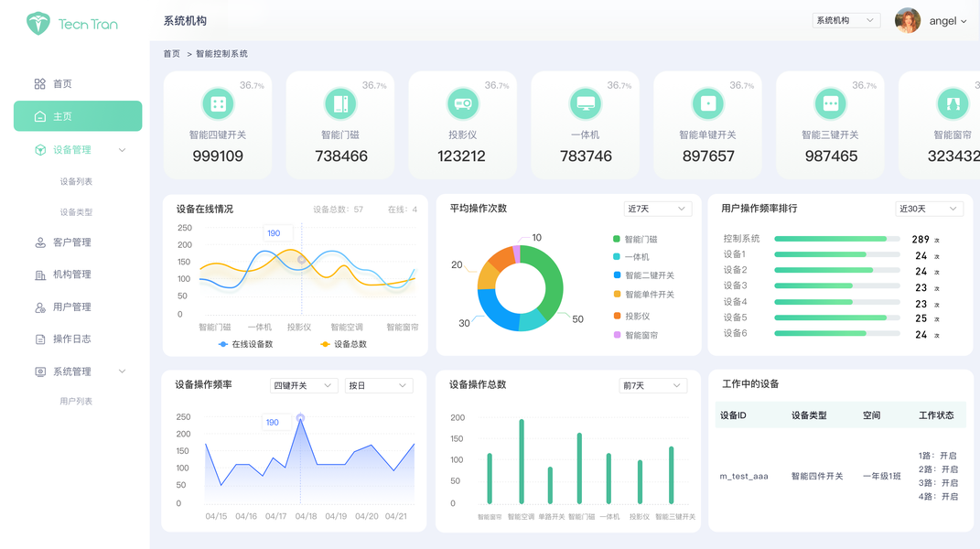Click the 设备5 frequency progress bar
980x549 pixels.
click(837, 318)
